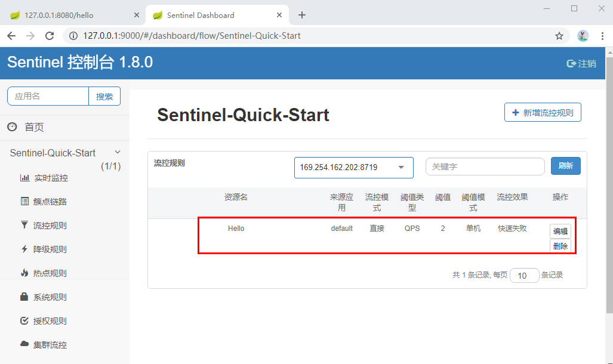The height and width of the screenshot is (364, 613).
Task: Click the 刷新 refresh button
Action: point(566,166)
